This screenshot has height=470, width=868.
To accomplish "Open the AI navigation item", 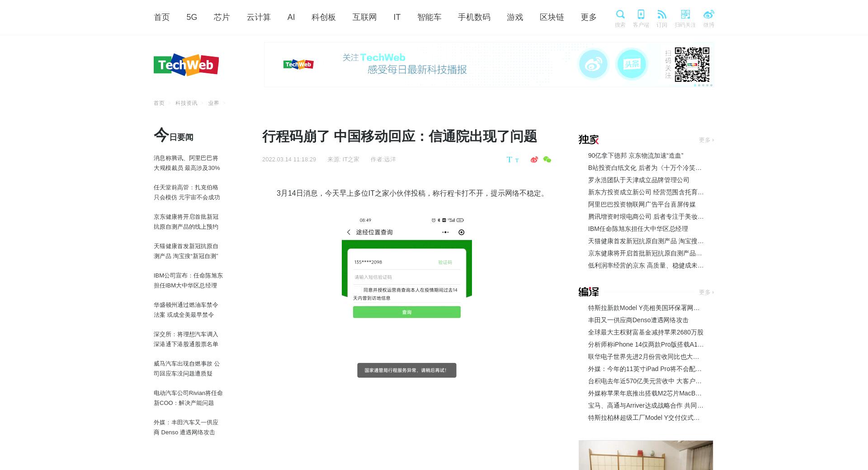I will click(291, 17).
